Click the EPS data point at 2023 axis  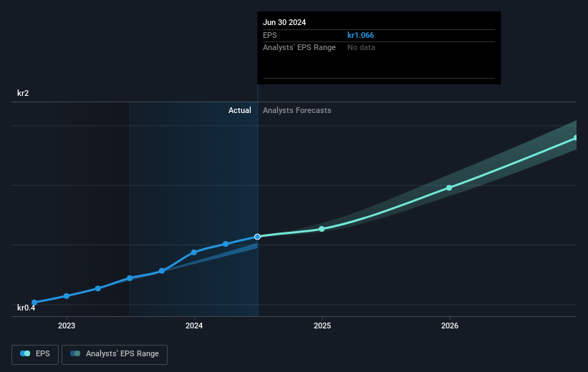point(67,296)
